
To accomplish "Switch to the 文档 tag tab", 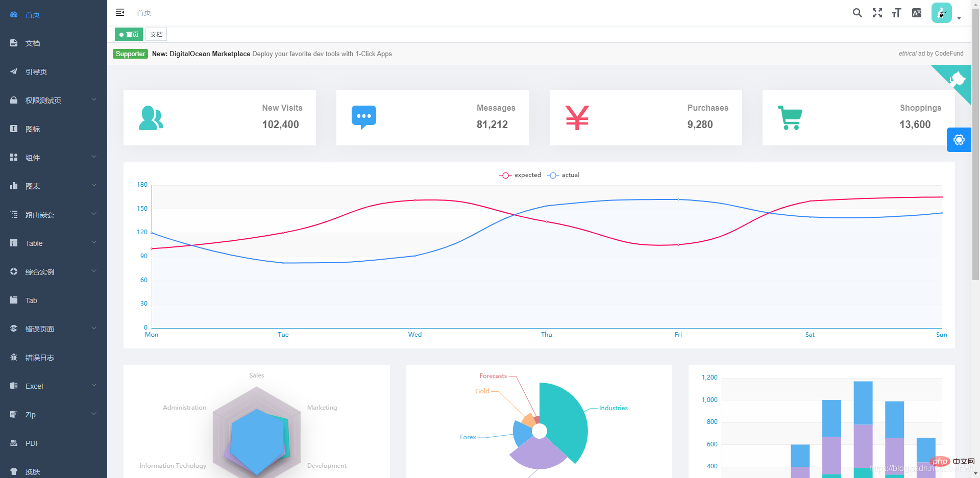I will tap(156, 34).
